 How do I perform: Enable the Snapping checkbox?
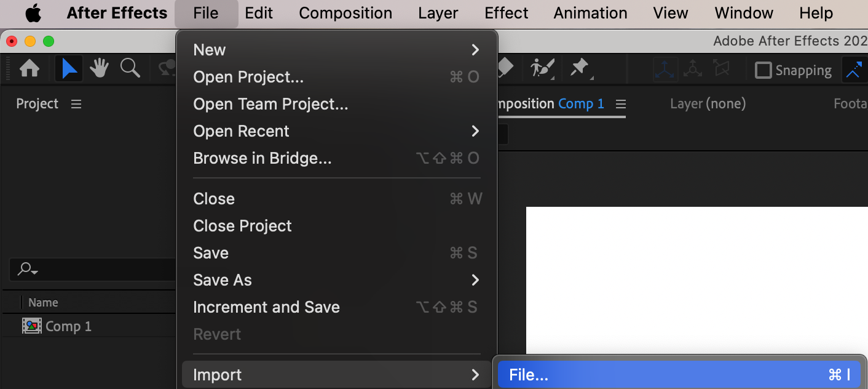click(763, 70)
